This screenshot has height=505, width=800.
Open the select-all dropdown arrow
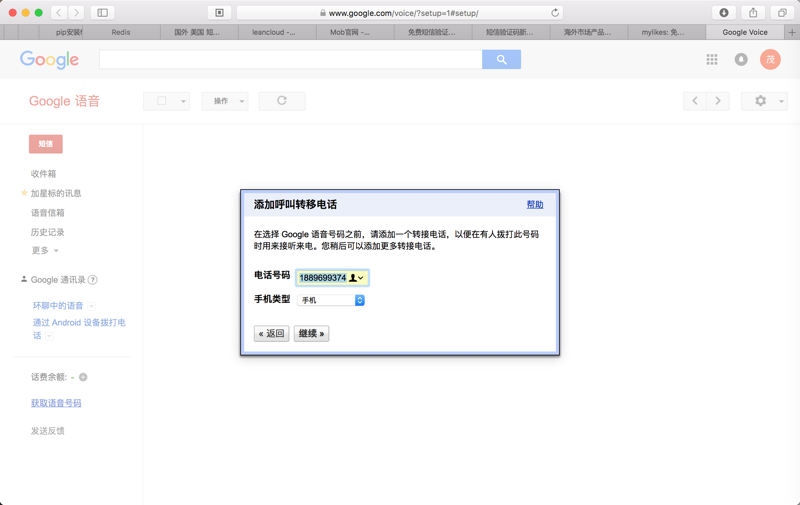[x=183, y=101]
